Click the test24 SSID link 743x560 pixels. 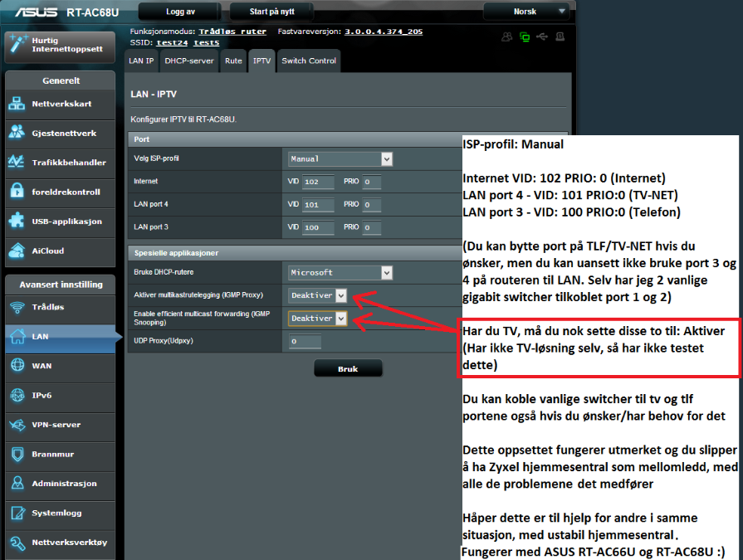[172, 42]
